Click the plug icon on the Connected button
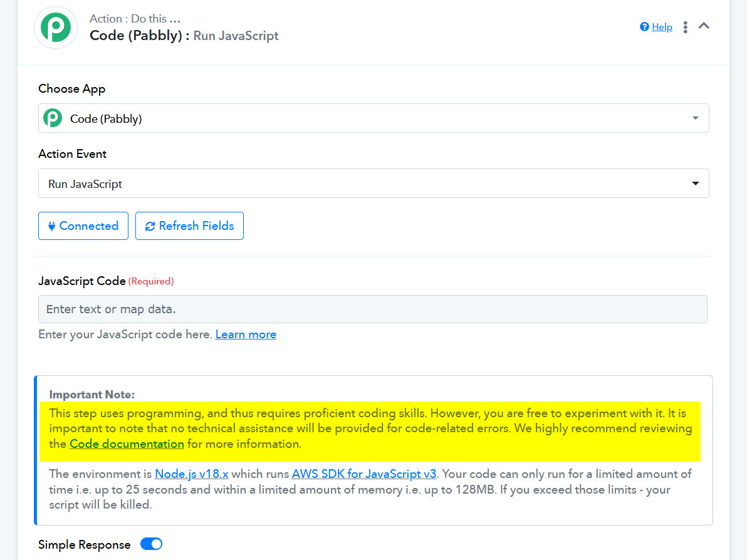747x560 pixels. point(51,226)
